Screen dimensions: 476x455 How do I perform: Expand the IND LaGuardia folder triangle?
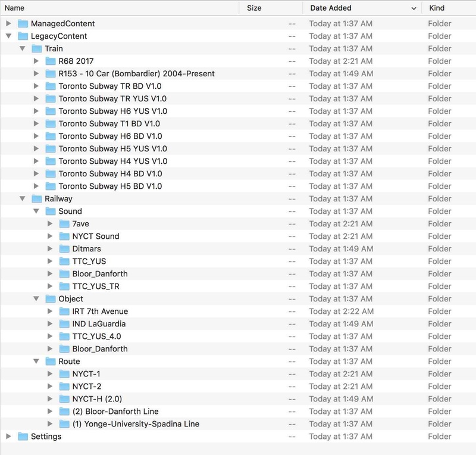[50, 323]
